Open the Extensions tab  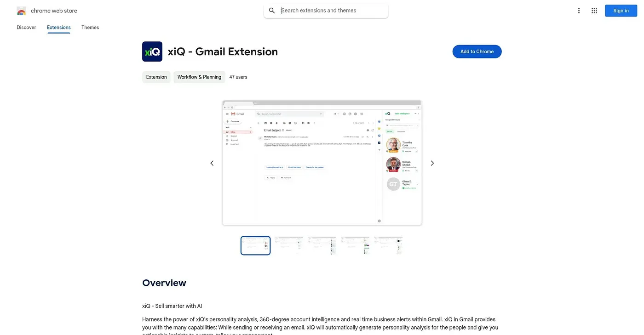[59, 28]
